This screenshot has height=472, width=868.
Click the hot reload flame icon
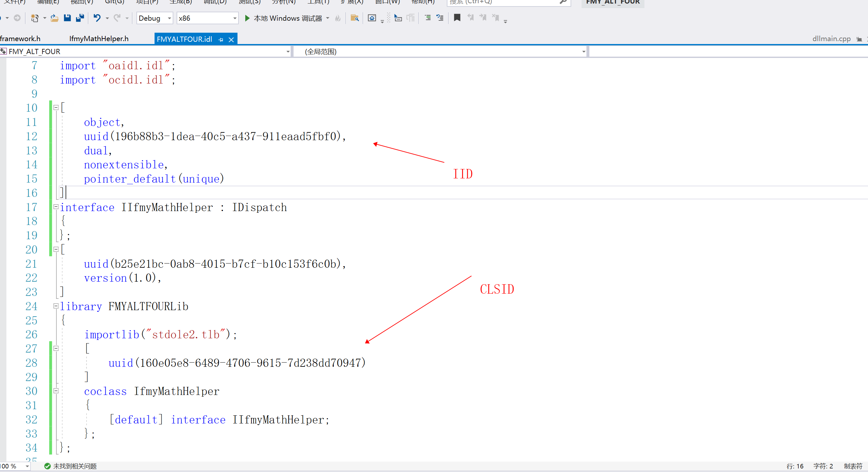[338, 18]
